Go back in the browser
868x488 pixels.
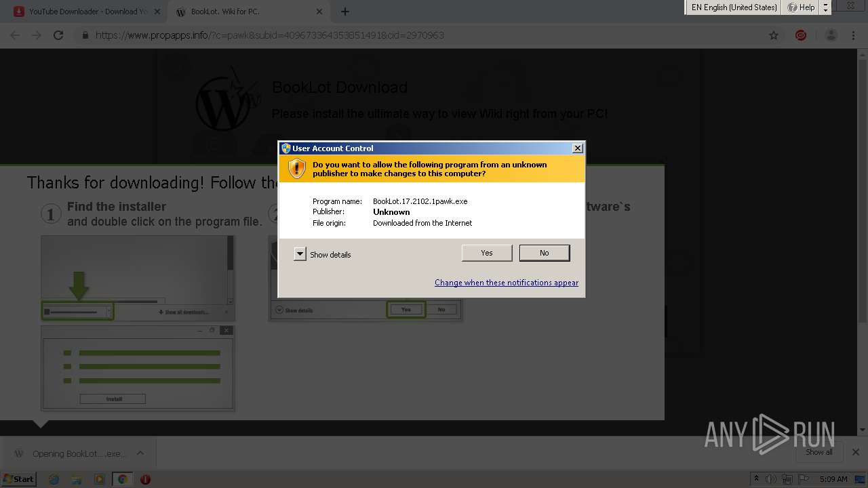(15, 35)
